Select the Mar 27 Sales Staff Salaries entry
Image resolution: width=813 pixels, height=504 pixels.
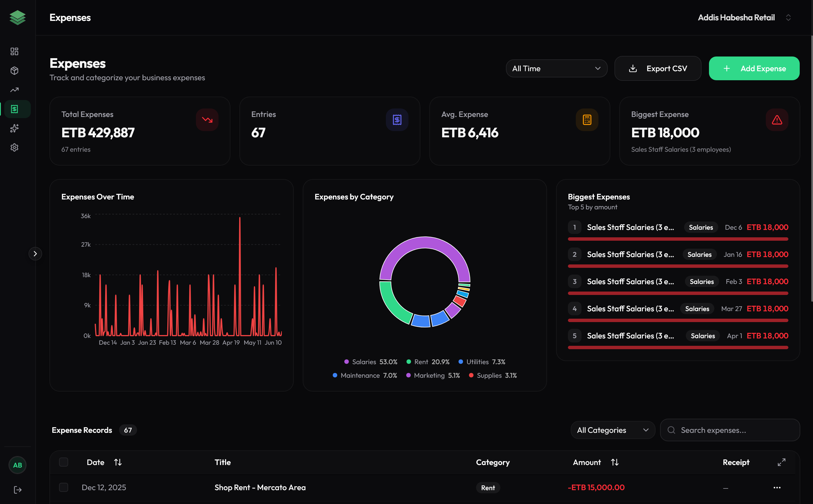coord(678,312)
